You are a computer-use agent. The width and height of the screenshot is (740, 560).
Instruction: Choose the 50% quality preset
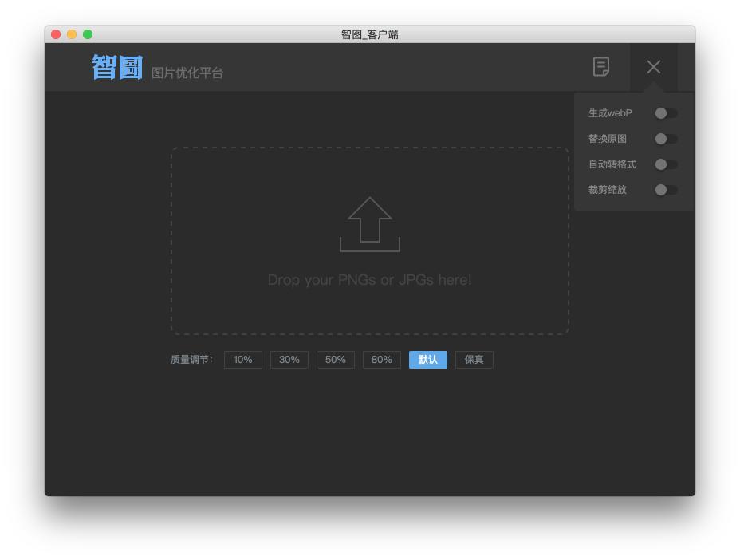pyautogui.click(x=335, y=359)
